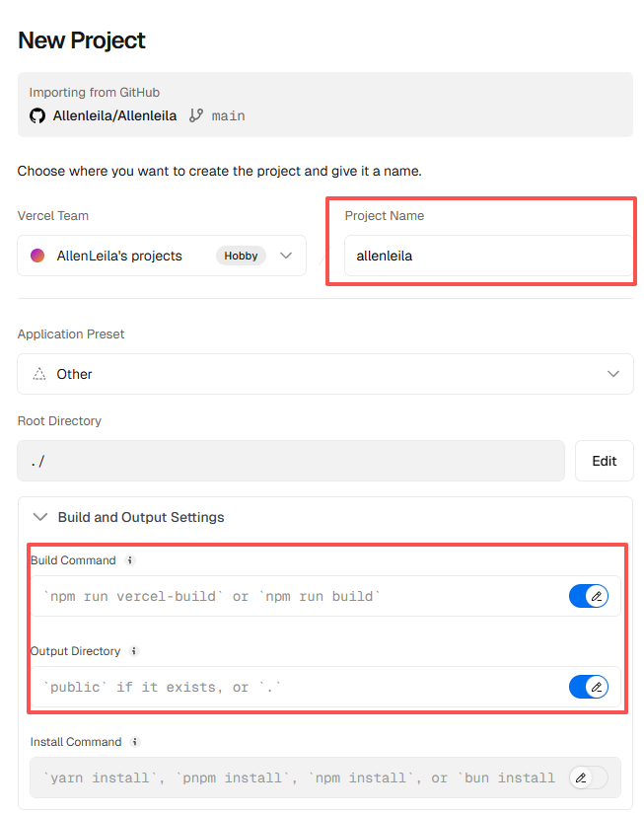The height and width of the screenshot is (814, 644).
Task: Click the Output Directory input field
Action: (x=296, y=687)
